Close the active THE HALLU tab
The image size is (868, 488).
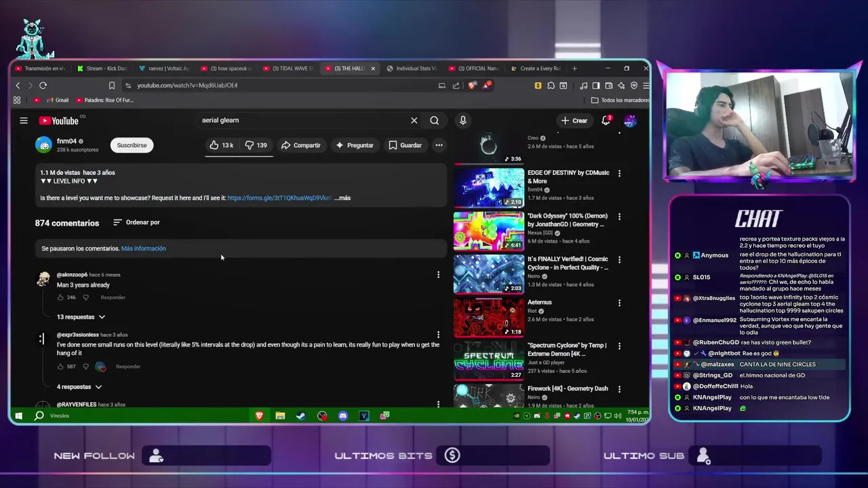click(372, 68)
